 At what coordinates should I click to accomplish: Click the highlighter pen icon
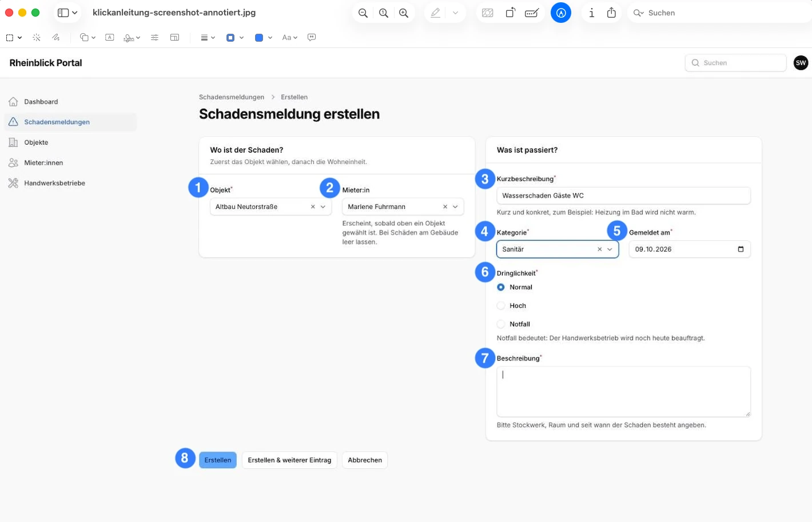pos(436,13)
